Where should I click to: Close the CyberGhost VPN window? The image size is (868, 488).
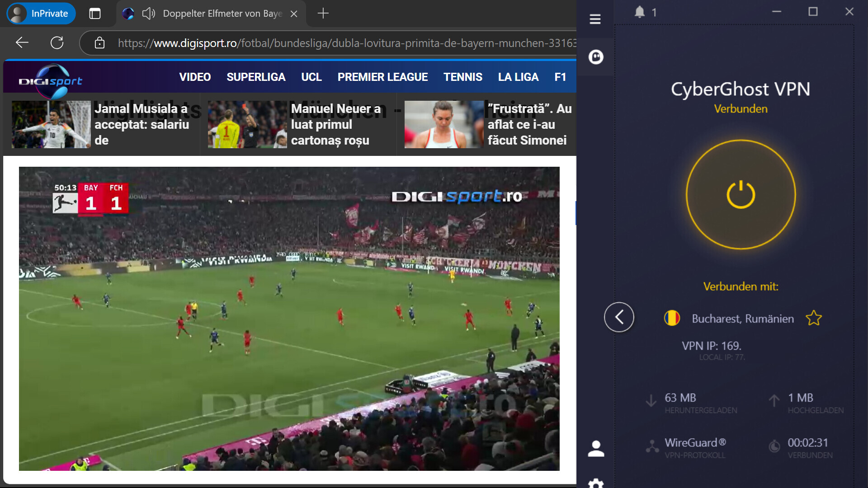pyautogui.click(x=849, y=12)
